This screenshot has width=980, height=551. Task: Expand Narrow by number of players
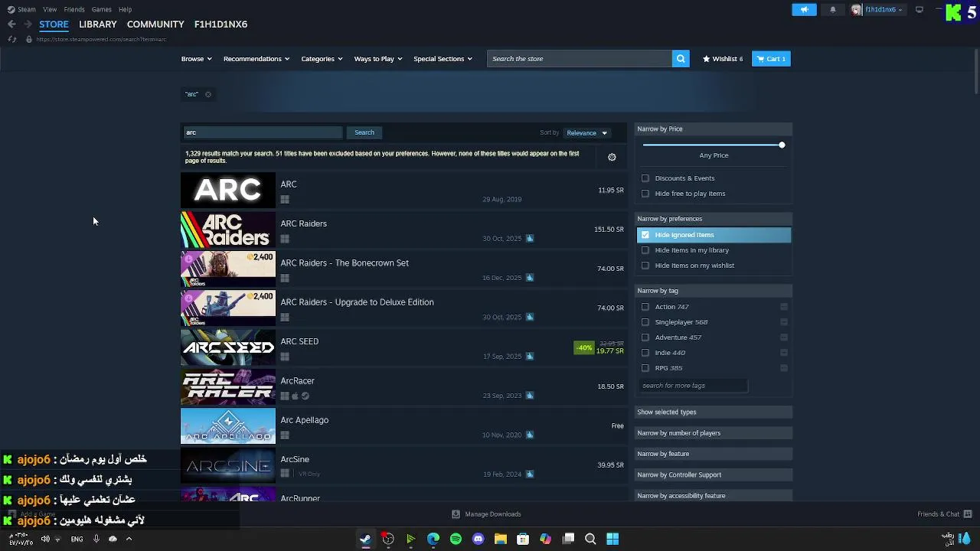713,433
